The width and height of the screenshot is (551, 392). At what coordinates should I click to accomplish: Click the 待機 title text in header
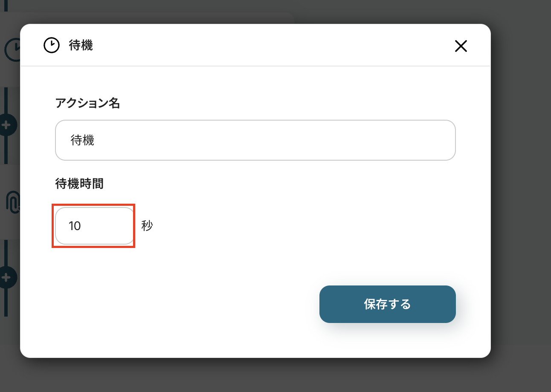coord(81,45)
